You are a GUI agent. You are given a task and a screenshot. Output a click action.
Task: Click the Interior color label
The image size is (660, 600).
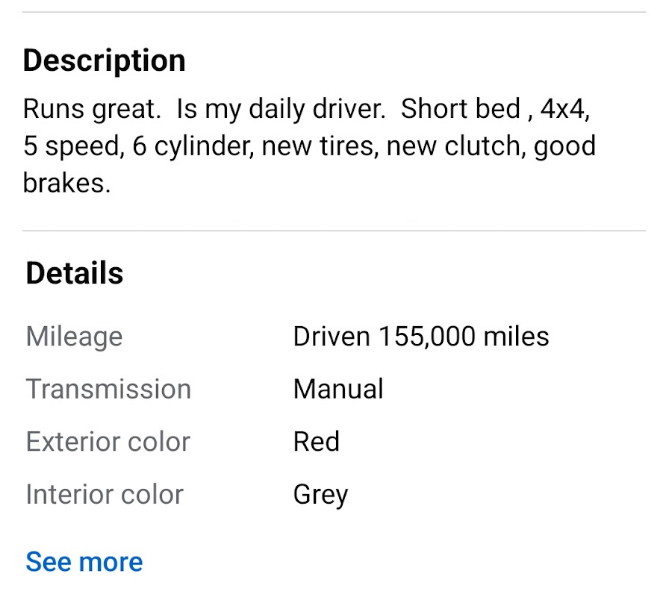pos(105,494)
